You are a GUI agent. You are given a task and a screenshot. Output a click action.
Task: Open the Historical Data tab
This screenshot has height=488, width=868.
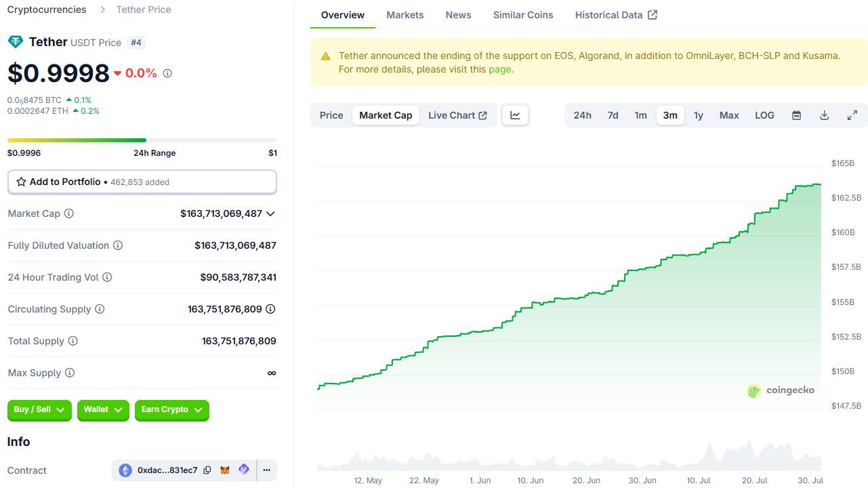pos(616,15)
